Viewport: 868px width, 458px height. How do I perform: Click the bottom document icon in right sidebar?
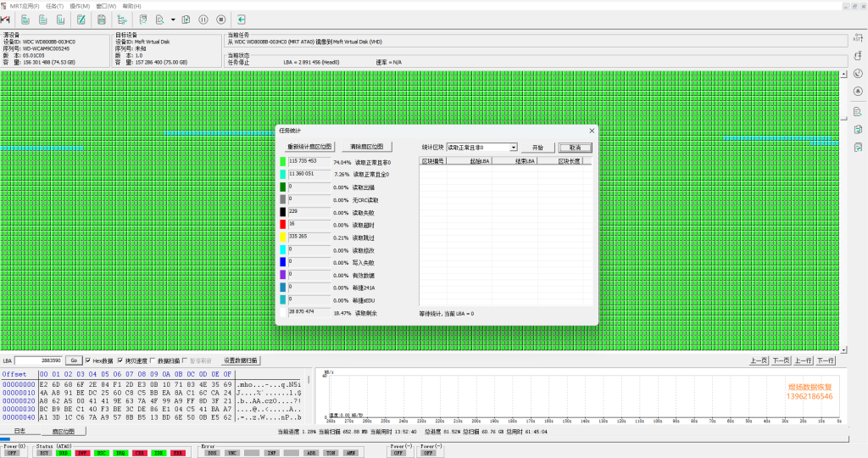(858, 148)
